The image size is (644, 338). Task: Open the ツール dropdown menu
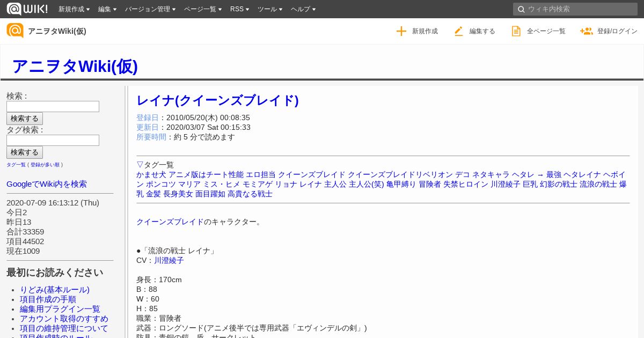tap(270, 9)
